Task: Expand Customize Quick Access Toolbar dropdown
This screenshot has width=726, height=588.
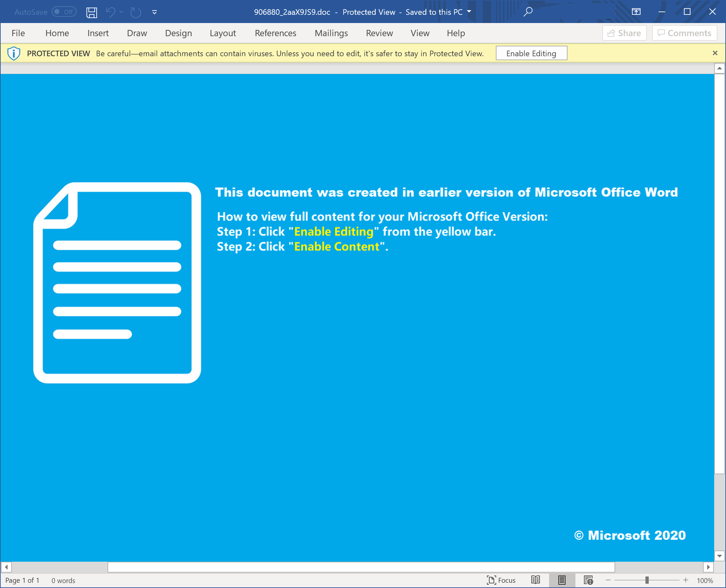Action: (x=155, y=12)
